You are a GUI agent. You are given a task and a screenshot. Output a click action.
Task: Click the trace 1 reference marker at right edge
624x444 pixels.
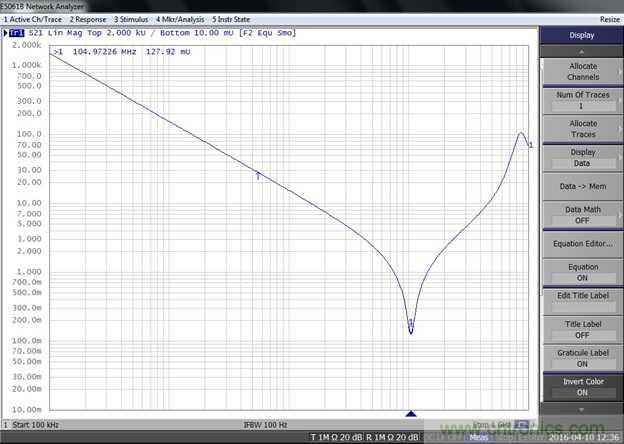(x=530, y=146)
